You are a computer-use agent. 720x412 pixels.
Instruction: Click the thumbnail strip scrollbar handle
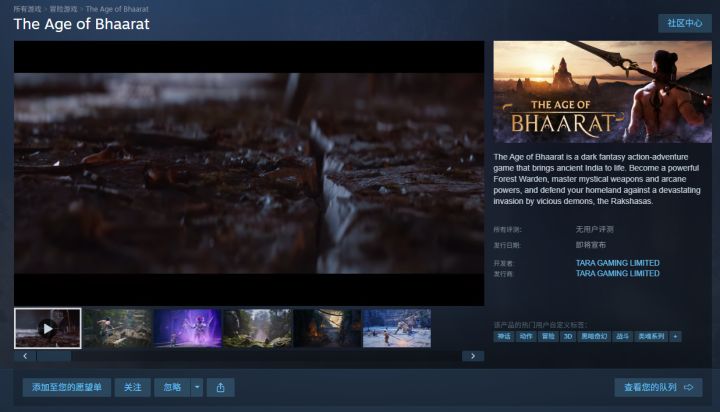tap(54, 356)
